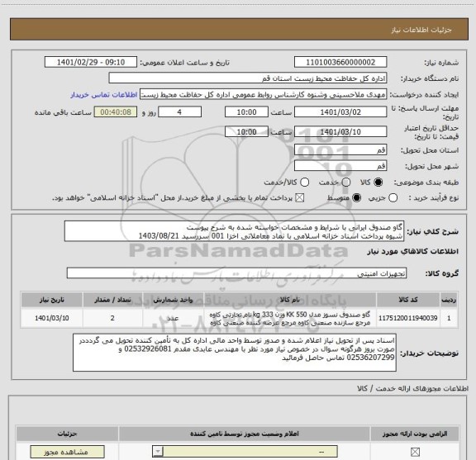This screenshot has width=476, height=460.
Task: Click the شماره نیاز field 1101003660000002
Action: pyautogui.click(x=340, y=62)
